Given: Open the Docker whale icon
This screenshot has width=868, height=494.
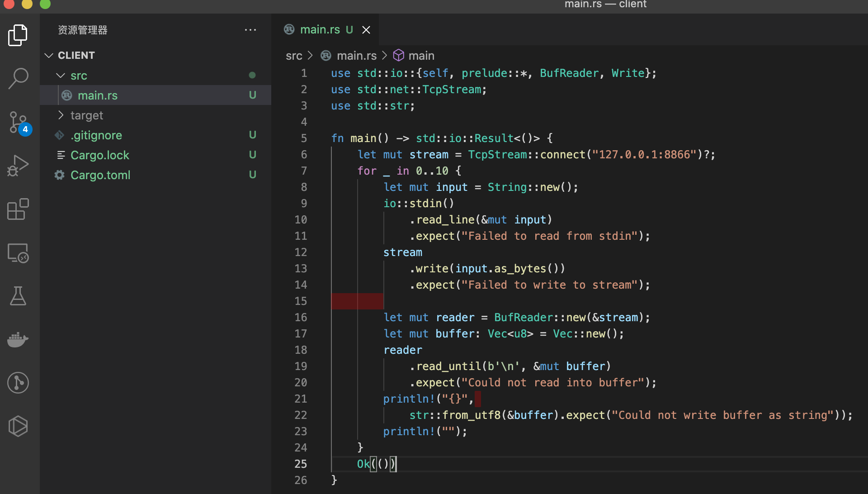Looking at the screenshot, I should (18, 339).
